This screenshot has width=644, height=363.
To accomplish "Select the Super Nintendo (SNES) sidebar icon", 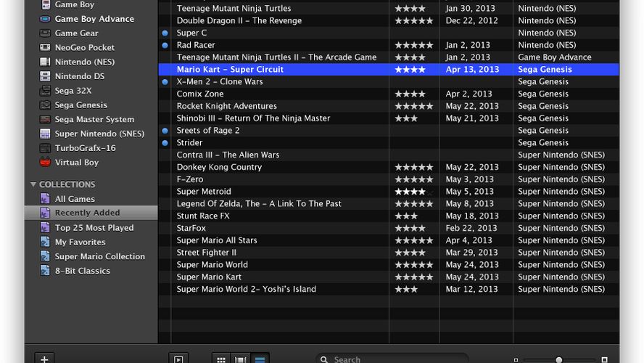I will [x=45, y=134].
